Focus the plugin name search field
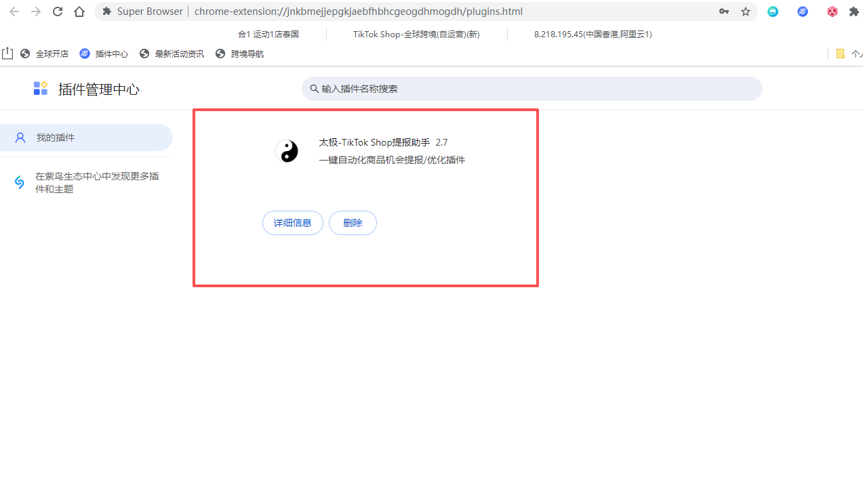The width and height of the screenshot is (863, 504). [531, 89]
